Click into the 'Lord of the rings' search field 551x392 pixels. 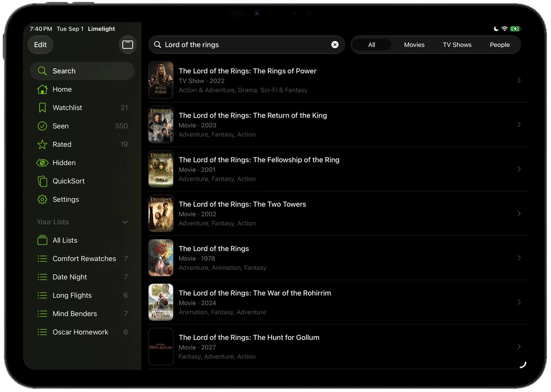247,45
